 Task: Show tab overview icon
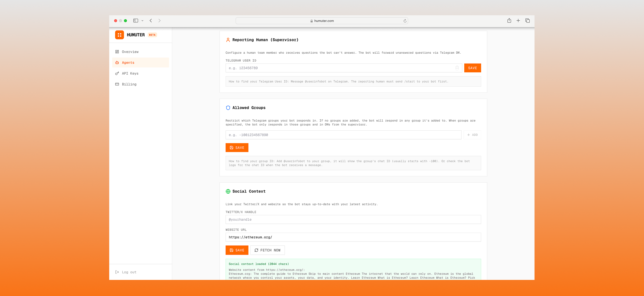click(x=528, y=21)
